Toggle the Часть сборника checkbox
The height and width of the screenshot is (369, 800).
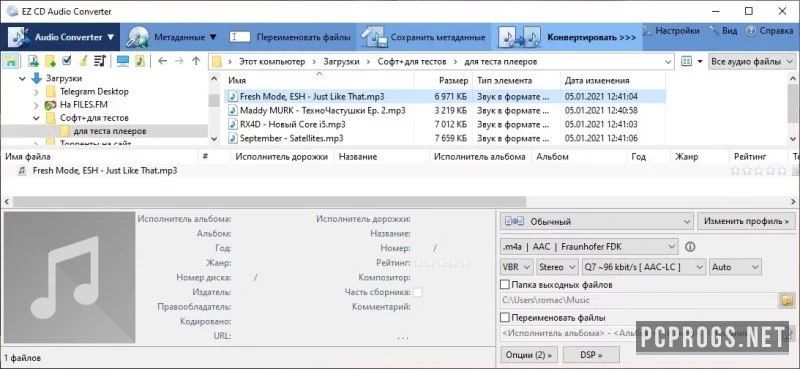point(417,292)
